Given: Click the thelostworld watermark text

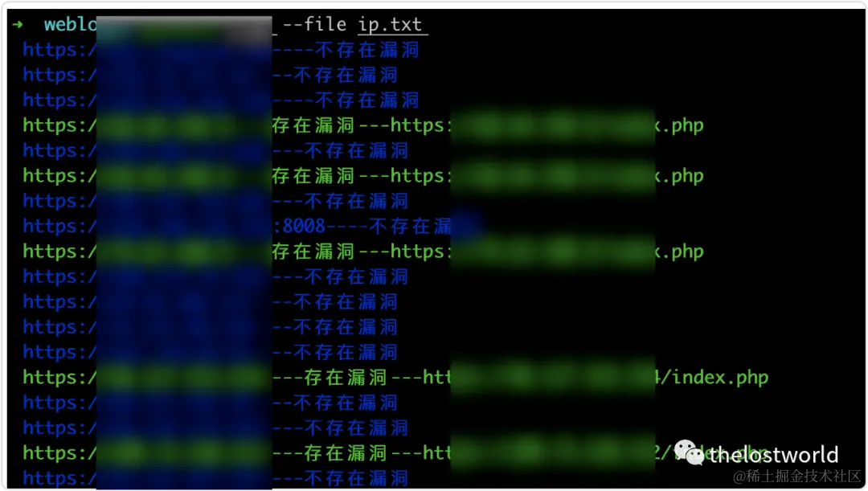Looking at the screenshot, I should (773, 455).
